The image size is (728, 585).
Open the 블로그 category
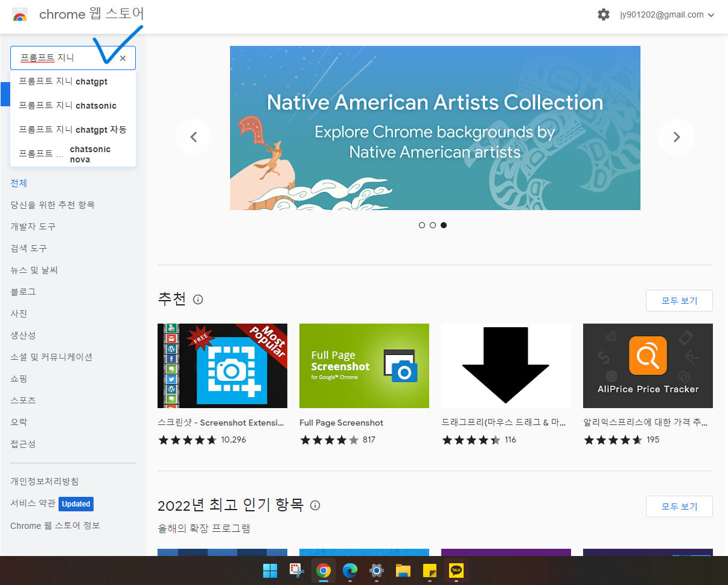tap(23, 292)
